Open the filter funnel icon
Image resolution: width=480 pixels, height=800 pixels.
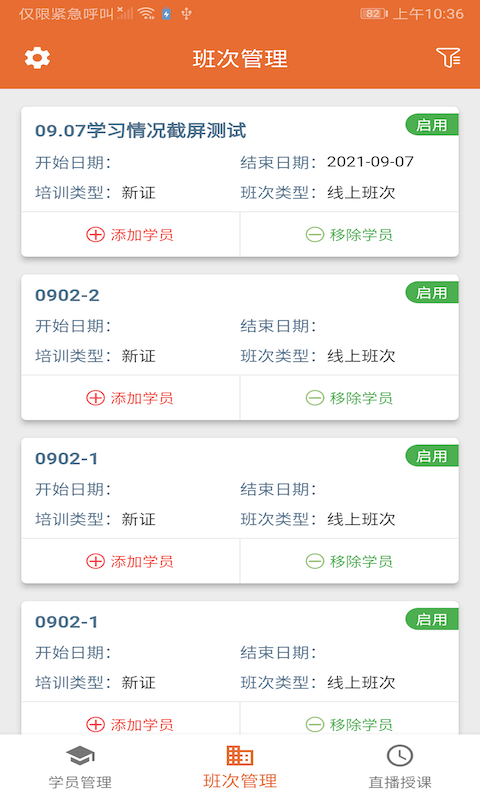tap(448, 58)
